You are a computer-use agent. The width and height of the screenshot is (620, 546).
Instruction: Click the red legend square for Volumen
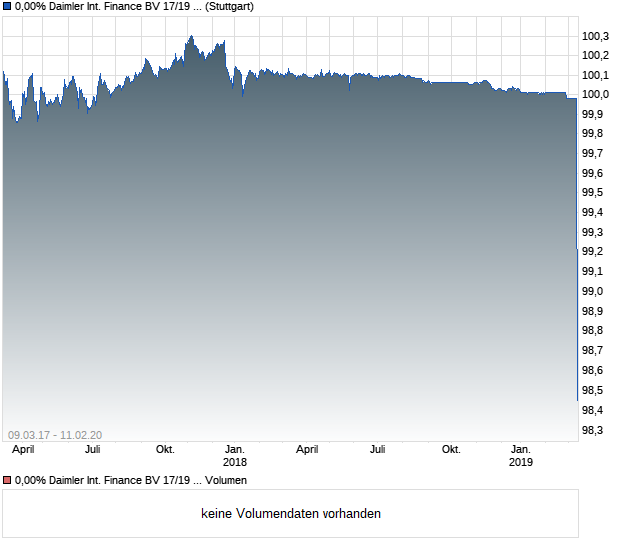pyautogui.click(x=7, y=480)
